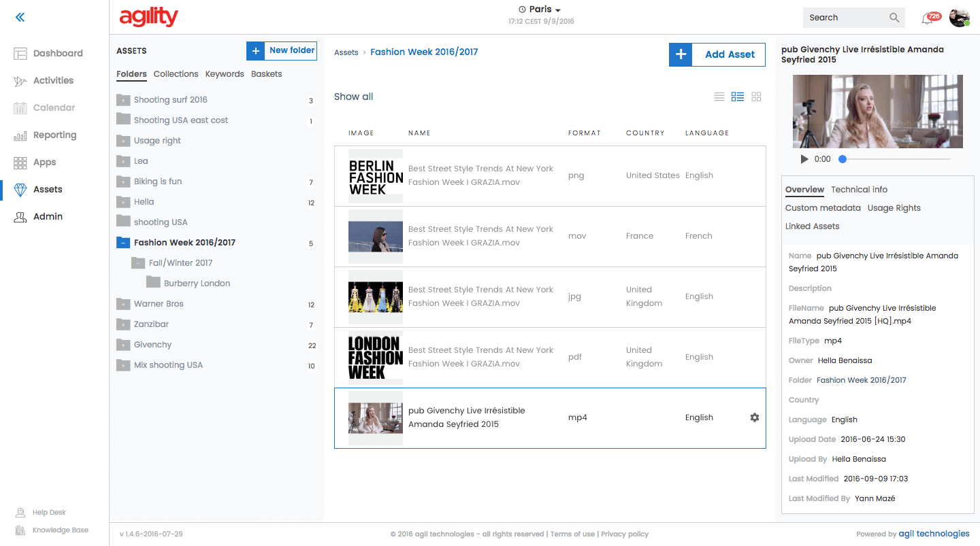Expand the Warner Bros folder
The image size is (980, 546).
[x=123, y=304]
